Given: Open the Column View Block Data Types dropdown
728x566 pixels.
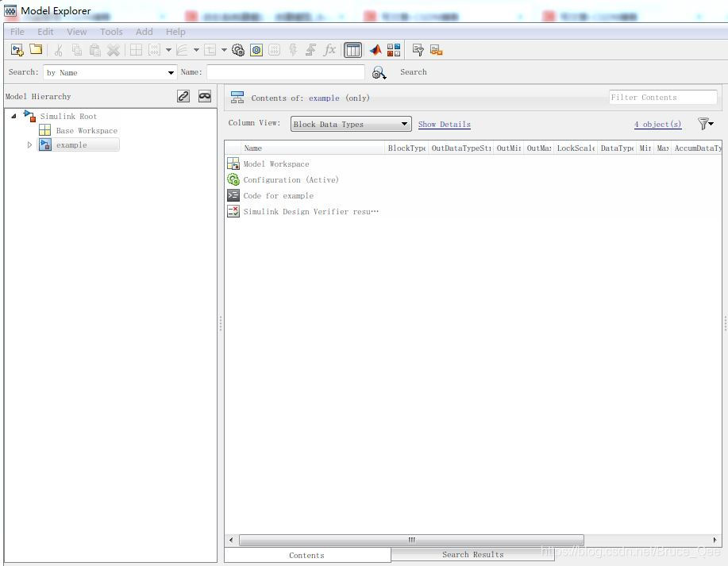Looking at the screenshot, I should (x=351, y=124).
